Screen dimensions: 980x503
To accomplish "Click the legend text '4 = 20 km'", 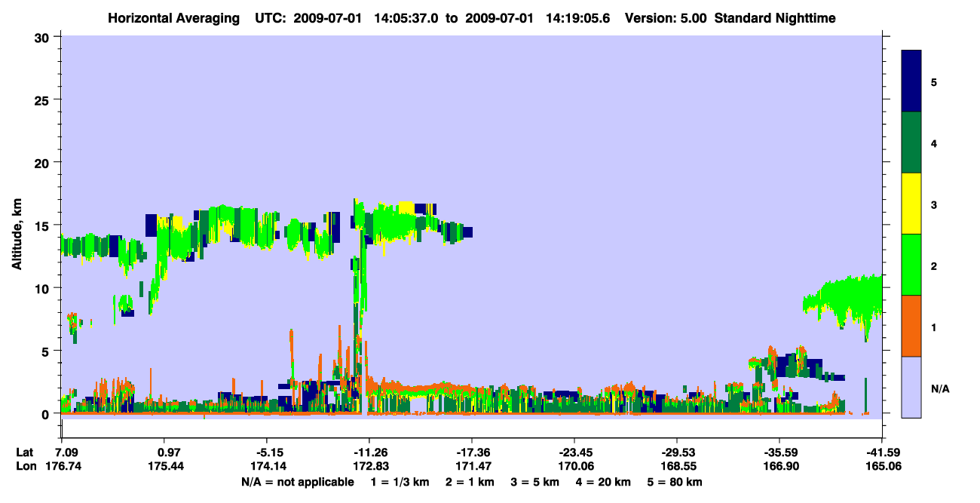I will pyautogui.click(x=604, y=481).
